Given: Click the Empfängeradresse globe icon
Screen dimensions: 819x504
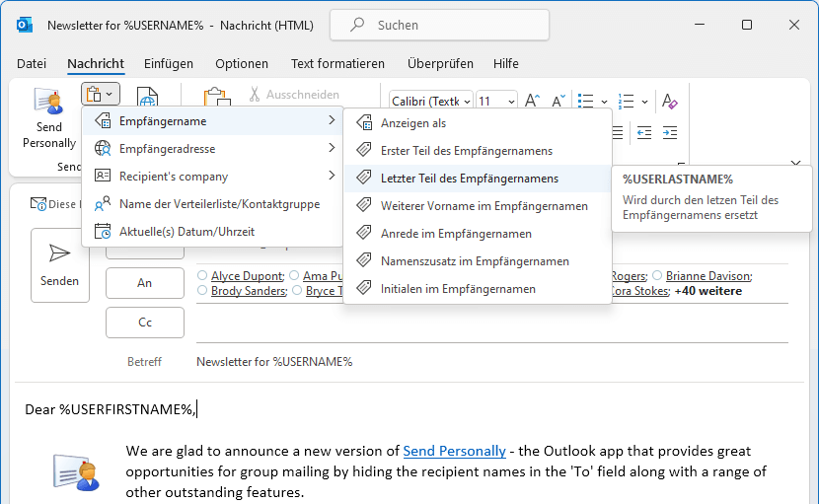Looking at the screenshot, I should [x=103, y=149].
